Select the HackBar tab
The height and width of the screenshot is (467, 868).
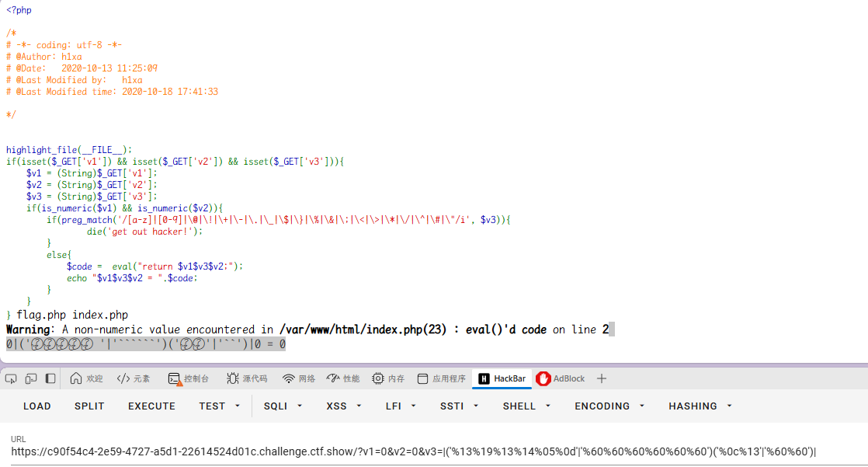point(502,379)
